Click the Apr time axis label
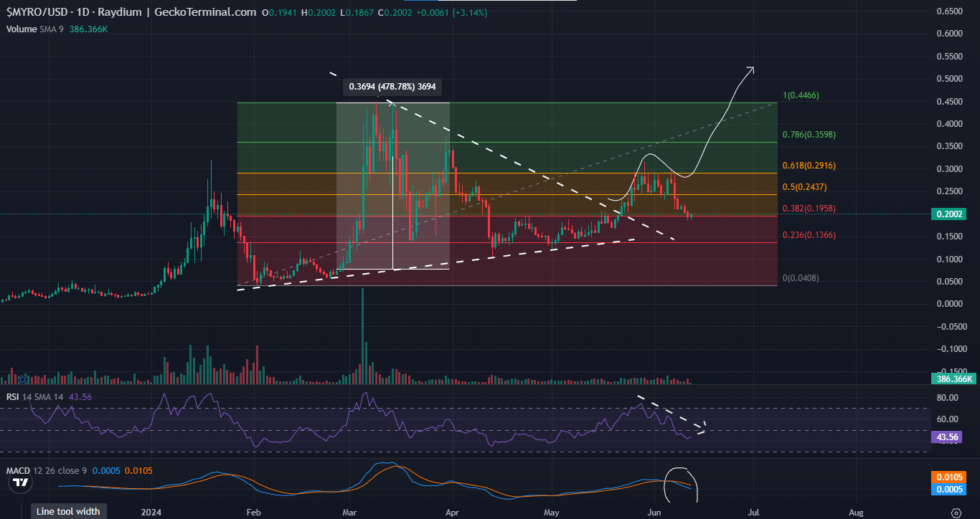 click(x=452, y=513)
